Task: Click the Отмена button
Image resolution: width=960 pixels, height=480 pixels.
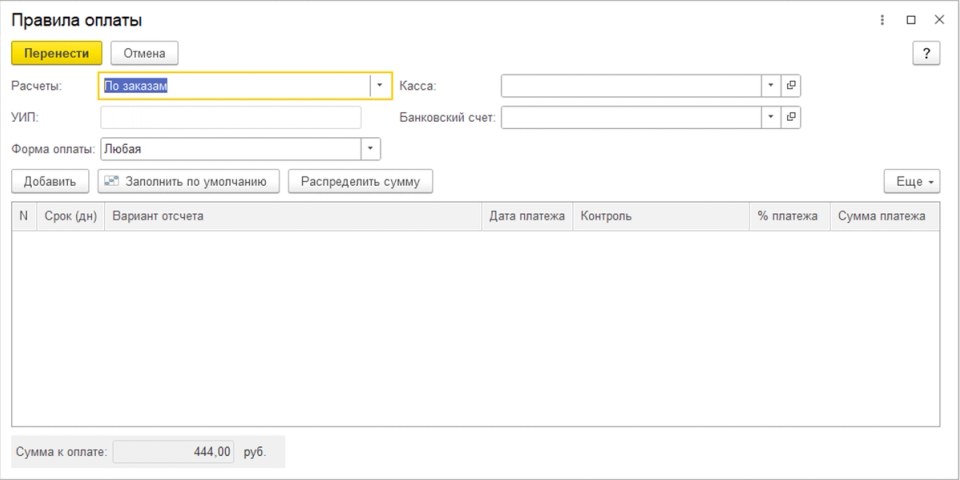Action: tap(144, 53)
